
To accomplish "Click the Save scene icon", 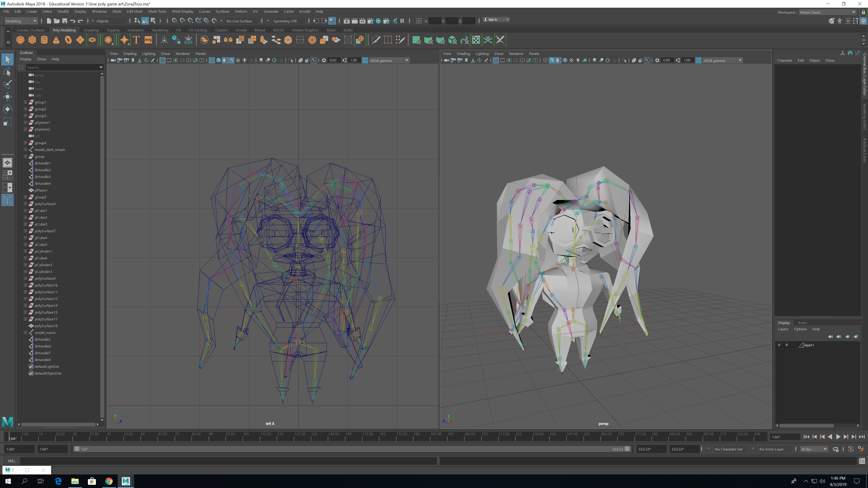I will [65, 21].
